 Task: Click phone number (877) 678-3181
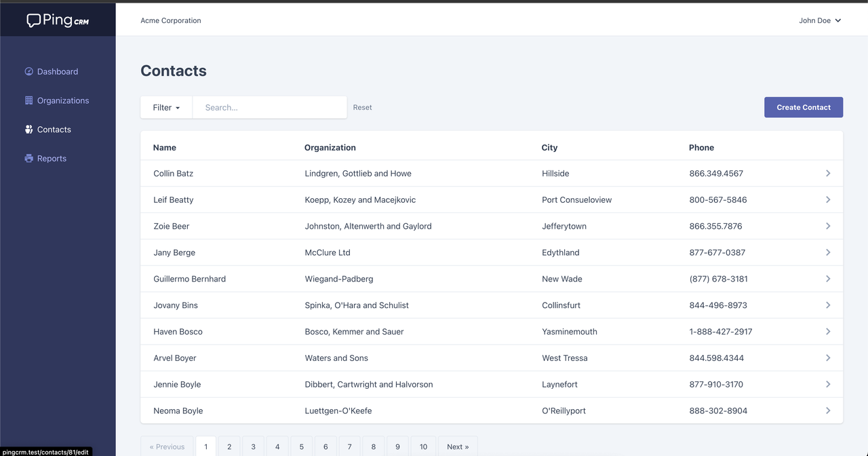[x=719, y=279]
